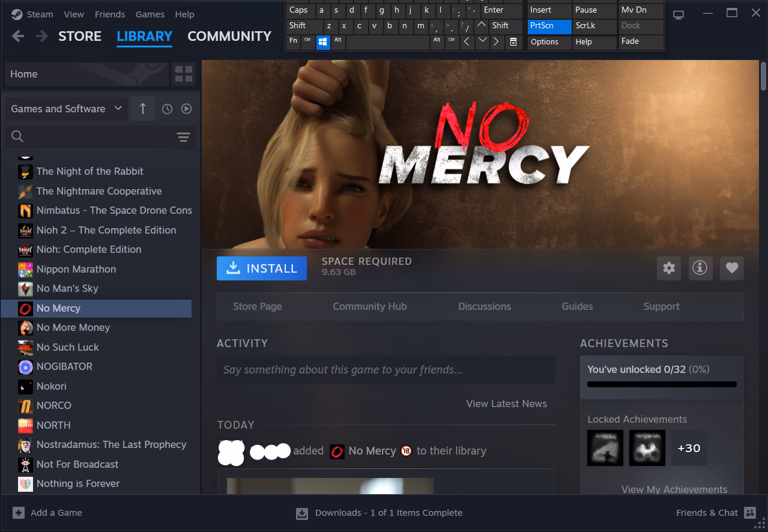
Task: Click the Add a Game plus icon
Action: point(19,513)
